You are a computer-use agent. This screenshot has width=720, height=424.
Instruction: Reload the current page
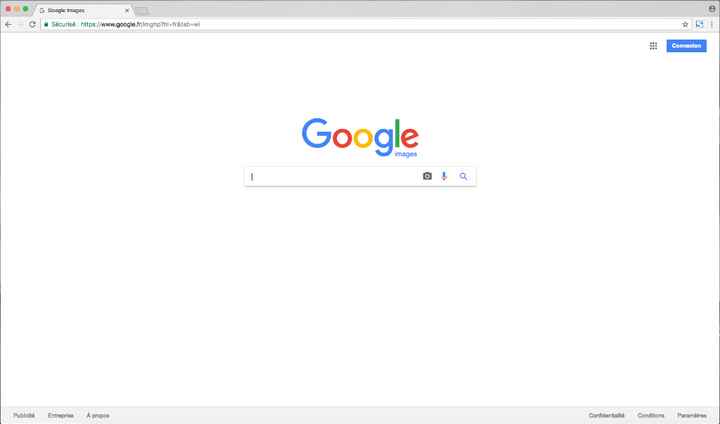(32, 24)
